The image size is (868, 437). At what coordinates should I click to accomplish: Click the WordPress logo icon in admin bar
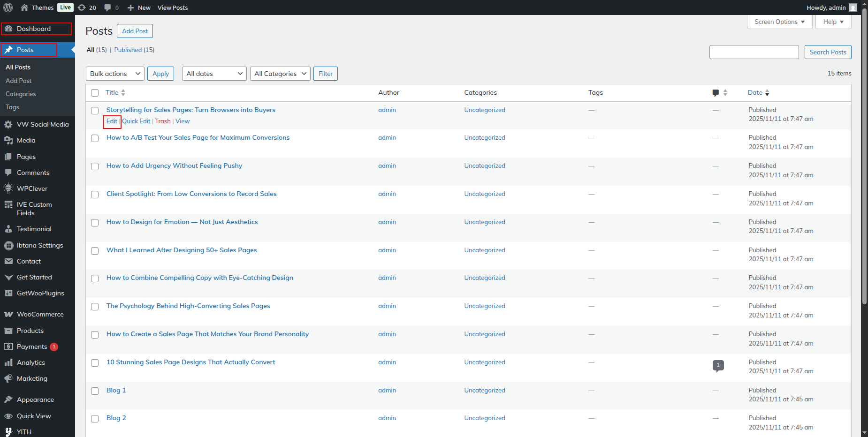[8, 8]
